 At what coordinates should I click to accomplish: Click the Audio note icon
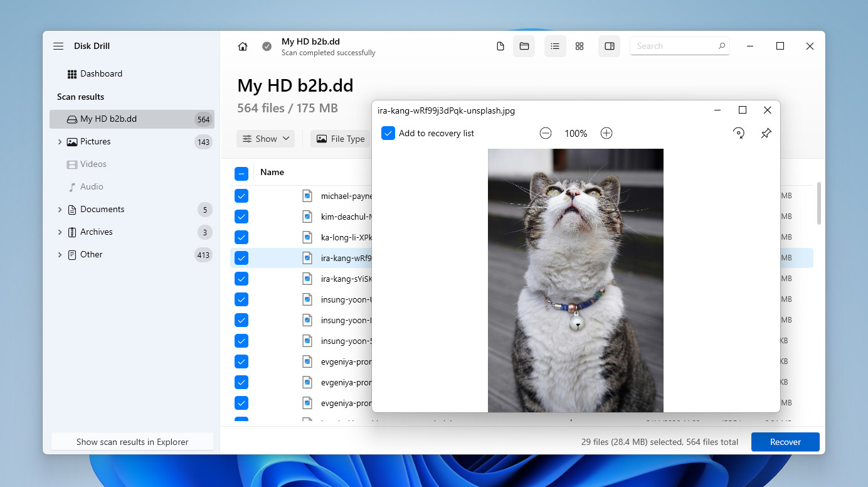point(72,187)
